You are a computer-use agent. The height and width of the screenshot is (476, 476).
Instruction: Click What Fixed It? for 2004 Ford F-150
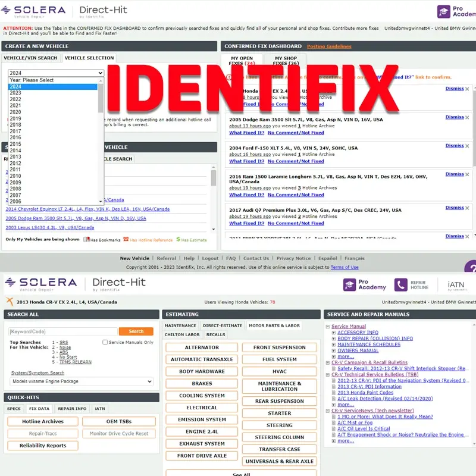tap(246, 161)
